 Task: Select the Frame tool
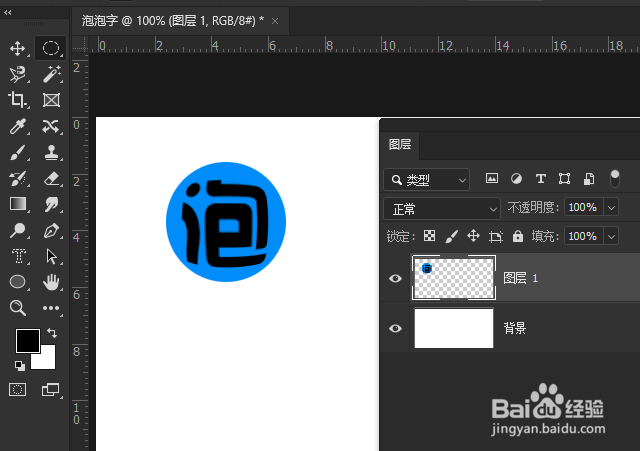pyautogui.click(x=51, y=100)
